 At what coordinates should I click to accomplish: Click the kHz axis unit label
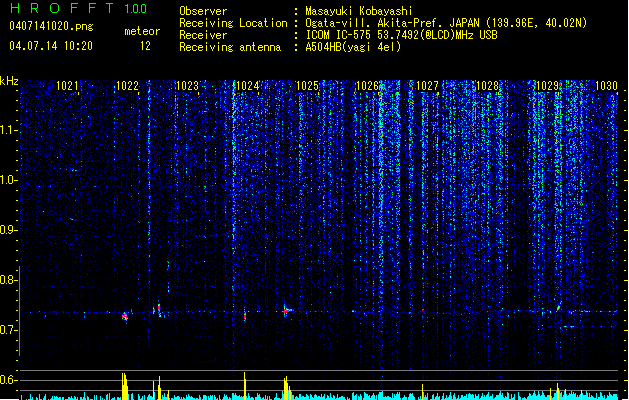click(x=9, y=81)
